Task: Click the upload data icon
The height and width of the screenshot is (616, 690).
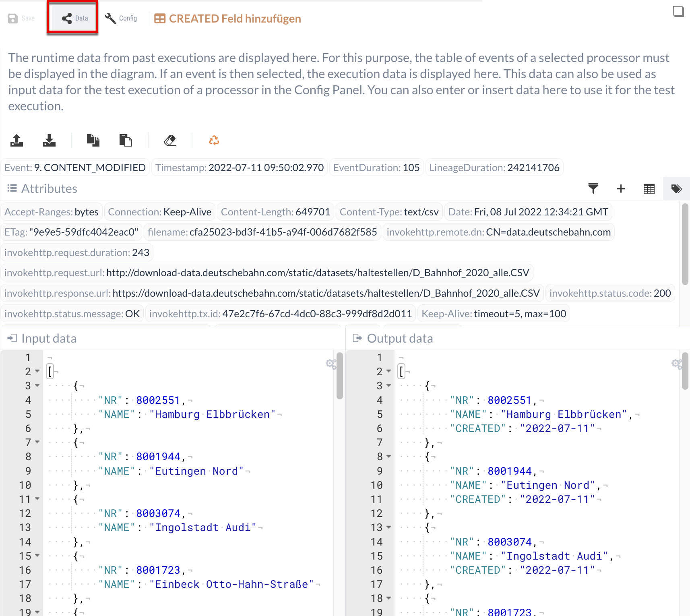Action: coord(17,141)
